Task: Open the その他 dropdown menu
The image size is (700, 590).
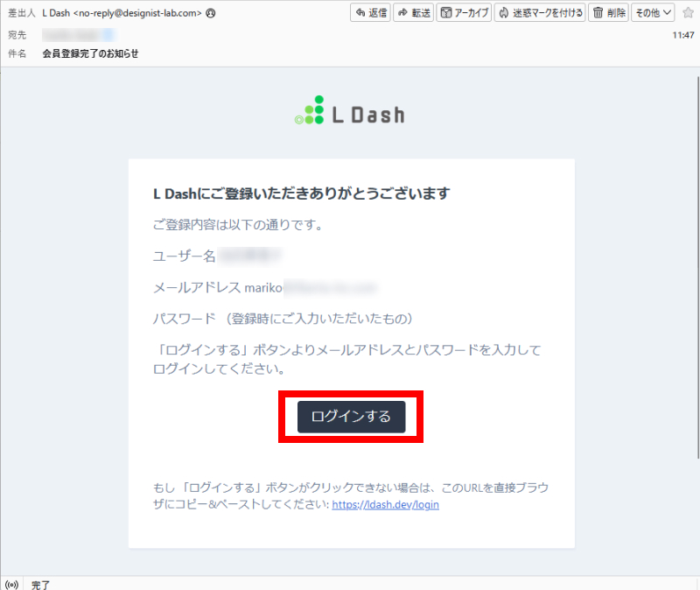Action: point(653,13)
